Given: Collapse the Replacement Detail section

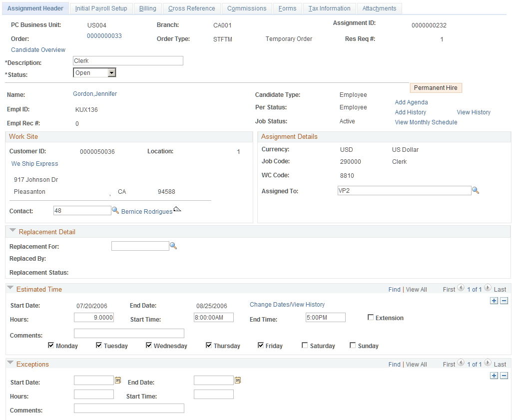Looking at the screenshot, I should [x=13, y=230].
